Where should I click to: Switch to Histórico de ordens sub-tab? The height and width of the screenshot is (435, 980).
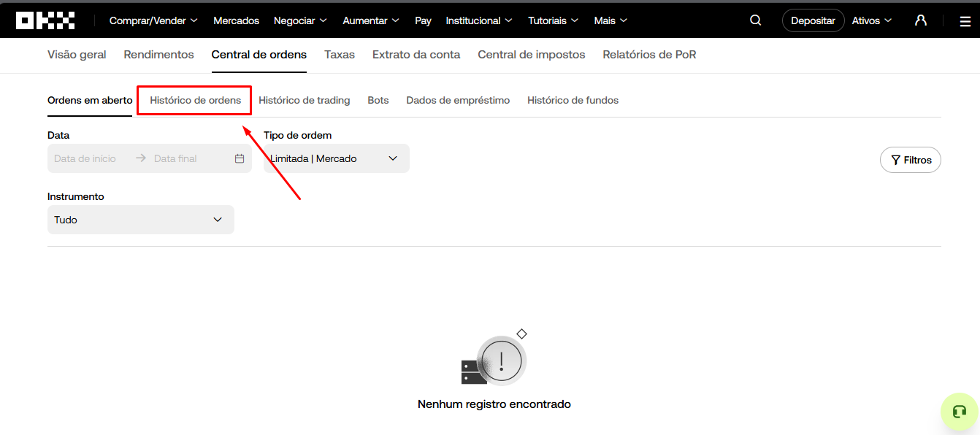coord(196,100)
